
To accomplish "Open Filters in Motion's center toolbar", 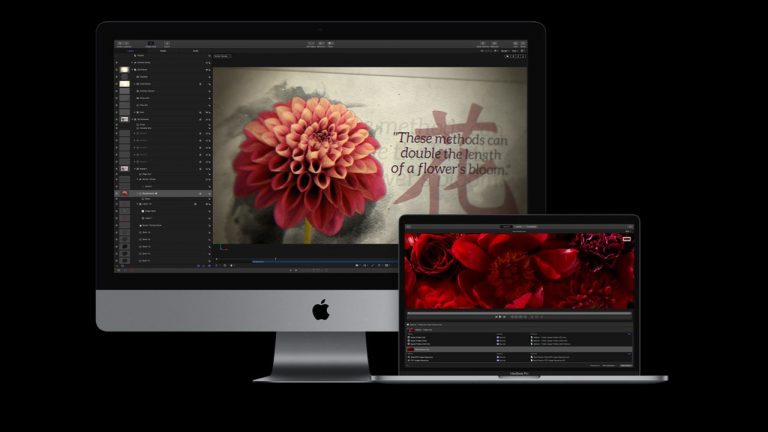I will 331,44.
